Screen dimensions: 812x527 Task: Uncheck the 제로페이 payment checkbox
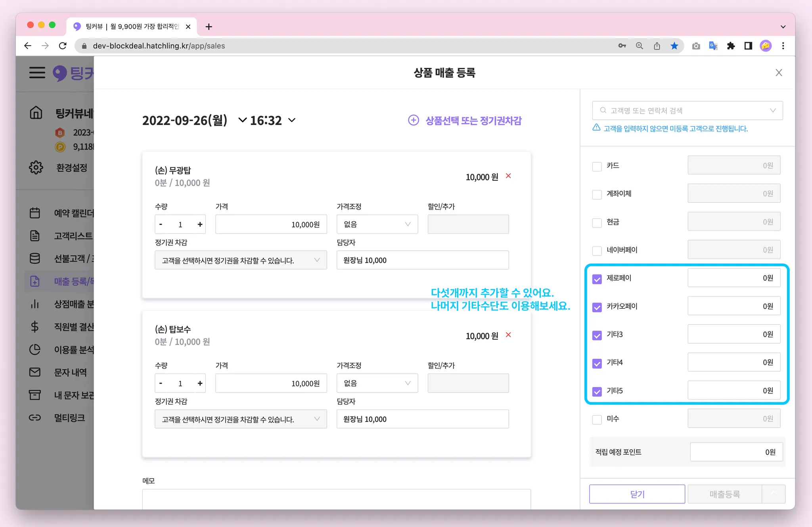pos(597,279)
